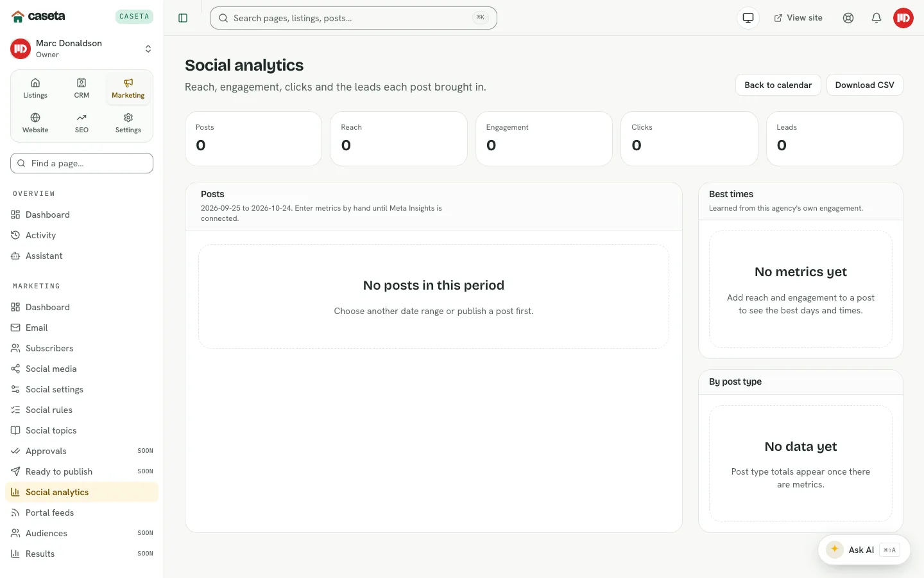The width and height of the screenshot is (924, 578).
Task: Click the Social analytics chart icon
Action: [x=15, y=492]
